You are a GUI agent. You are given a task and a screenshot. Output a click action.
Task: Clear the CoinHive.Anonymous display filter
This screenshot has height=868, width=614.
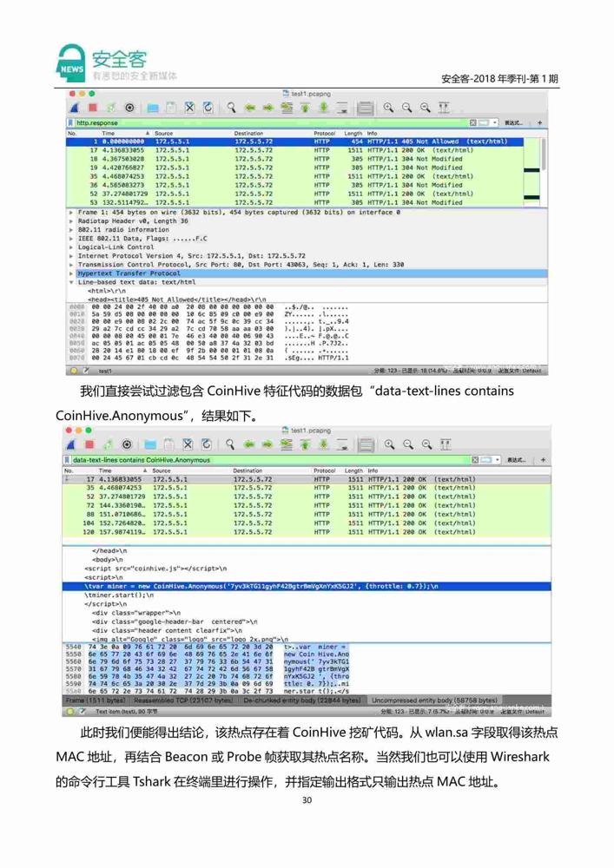(x=475, y=459)
